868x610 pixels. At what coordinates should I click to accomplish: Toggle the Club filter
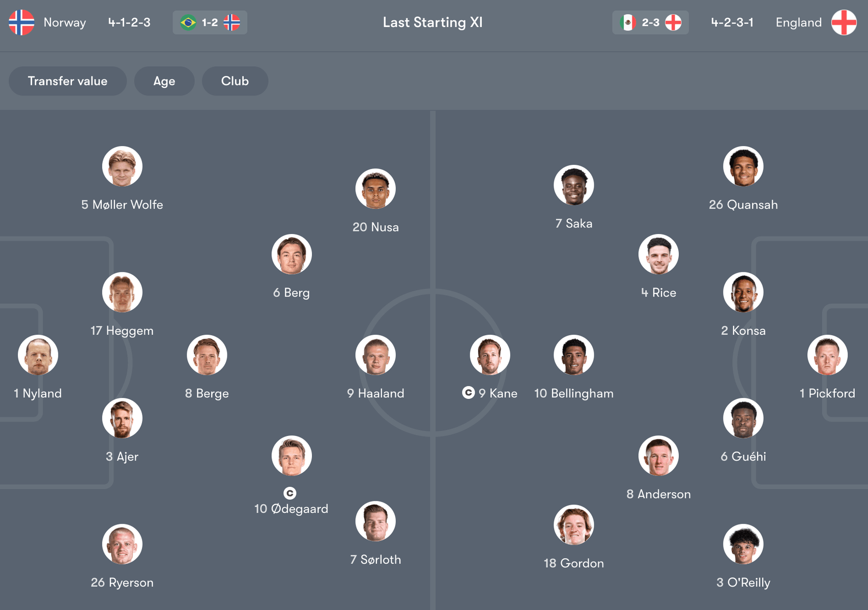pyautogui.click(x=235, y=81)
